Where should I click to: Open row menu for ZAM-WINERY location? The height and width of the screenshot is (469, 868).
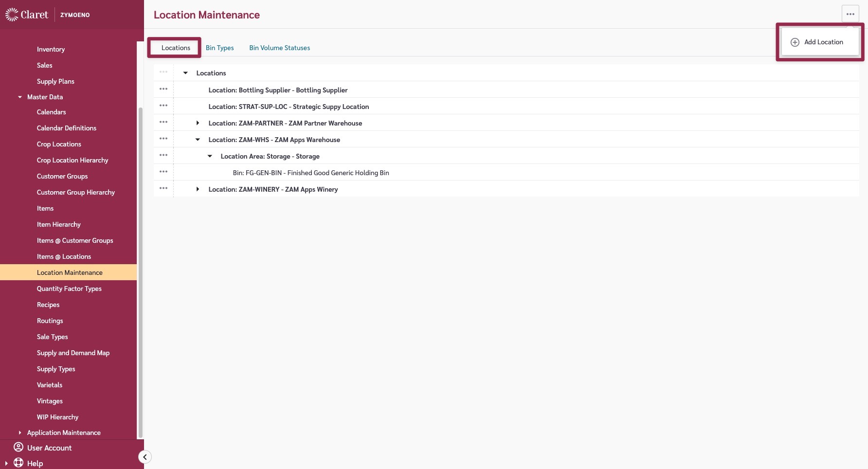coord(163,189)
